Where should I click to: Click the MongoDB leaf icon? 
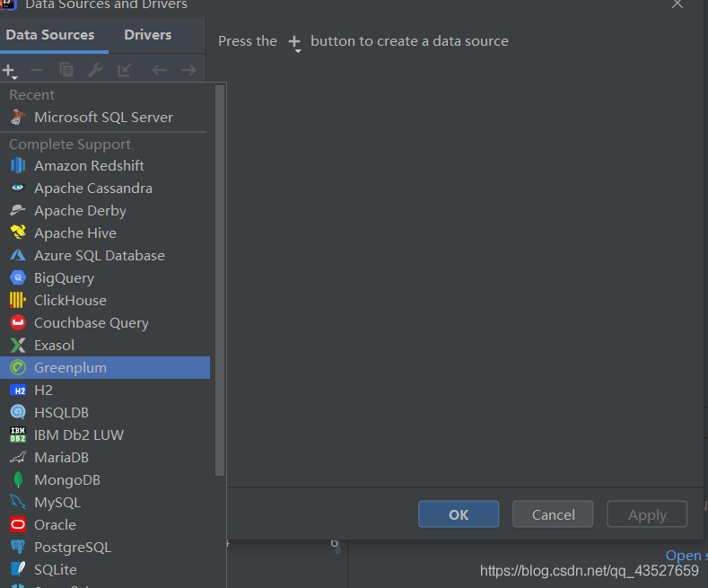[x=18, y=479]
